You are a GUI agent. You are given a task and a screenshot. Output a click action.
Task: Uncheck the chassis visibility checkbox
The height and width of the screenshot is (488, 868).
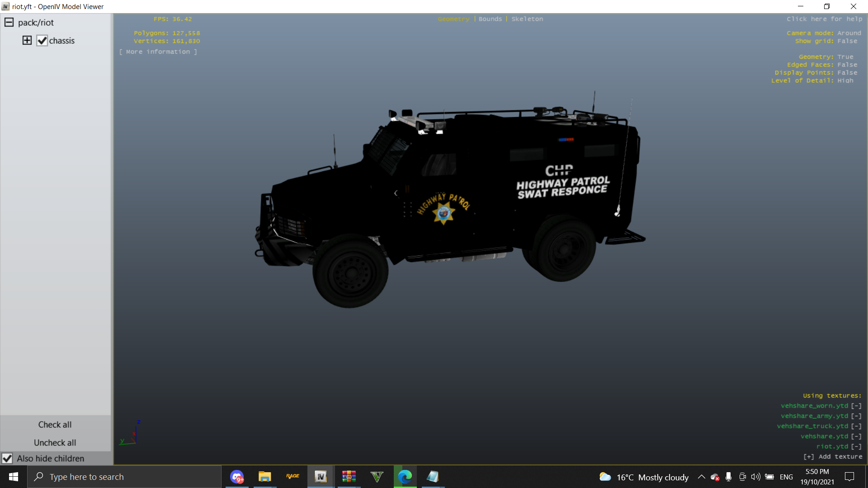(x=42, y=41)
